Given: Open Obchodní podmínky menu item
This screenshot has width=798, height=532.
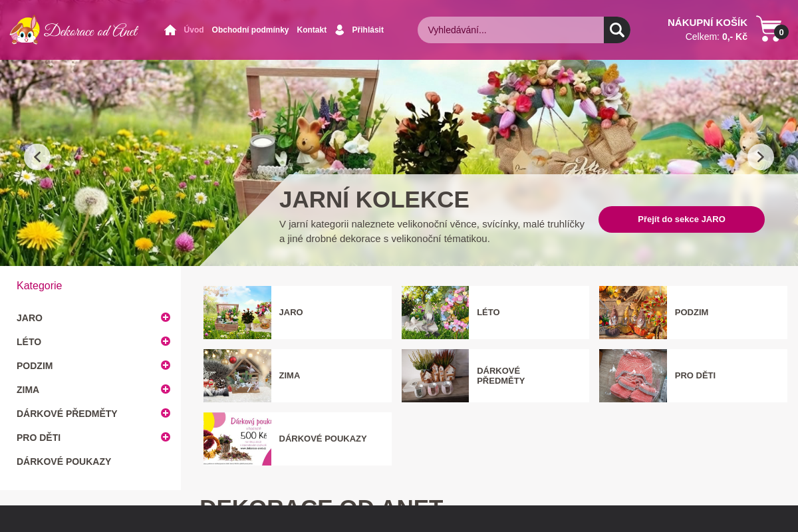Looking at the screenshot, I should (250, 30).
